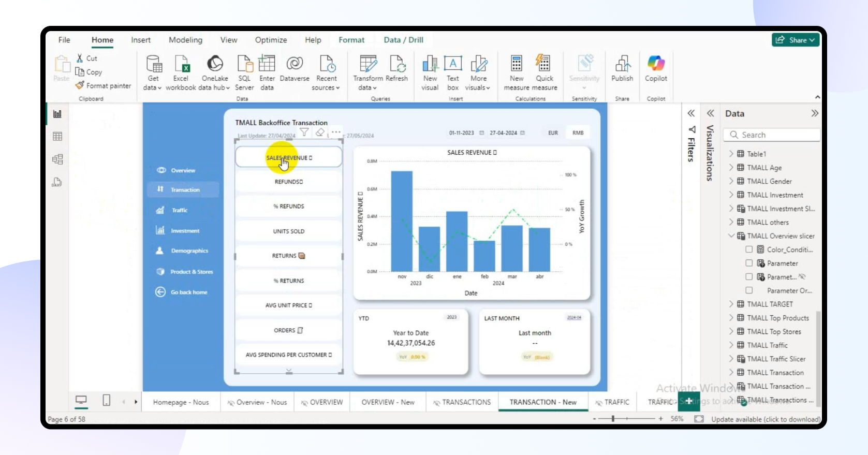Adjust the zoom level slider

pos(613,418)
